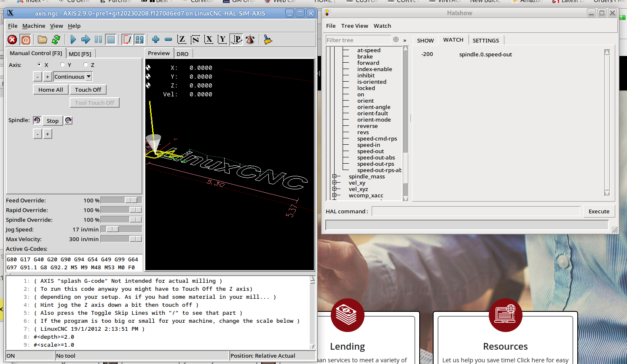This screenshot has height=364, width=627.
Task: Stop program execution icon
Action: 111,40
